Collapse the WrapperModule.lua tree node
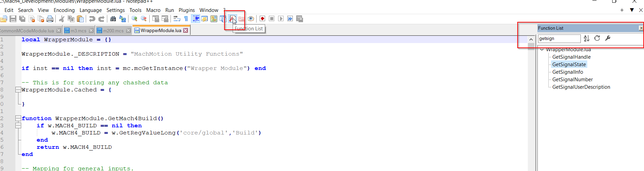Screen dimensions: 644x171 (x=542, y=50)
